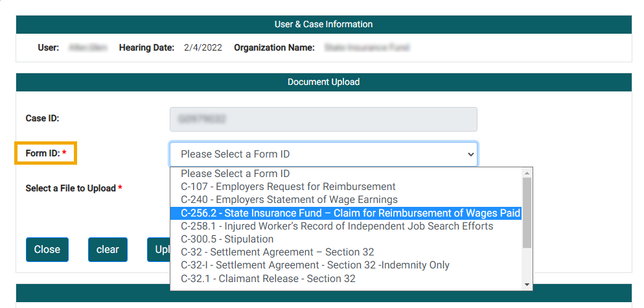Click the Form ID label
The height and width of the screenshot is (308, 644).
(x=43, y=153)
